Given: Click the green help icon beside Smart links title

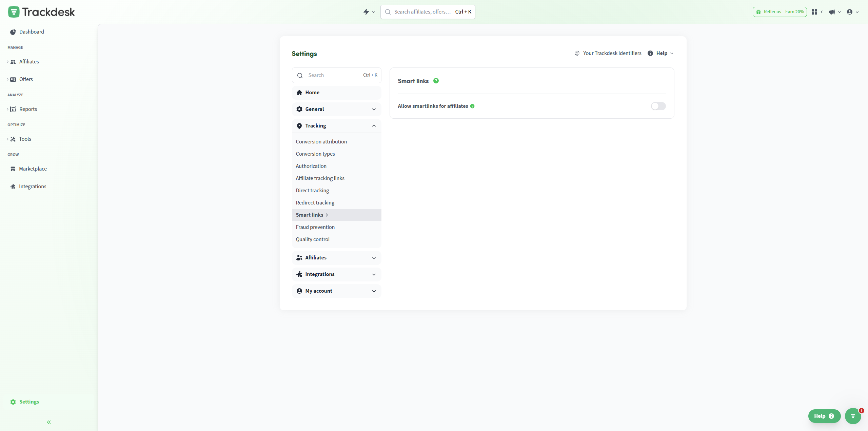Looking at the screenshot, I should click(x=436, y=81).
